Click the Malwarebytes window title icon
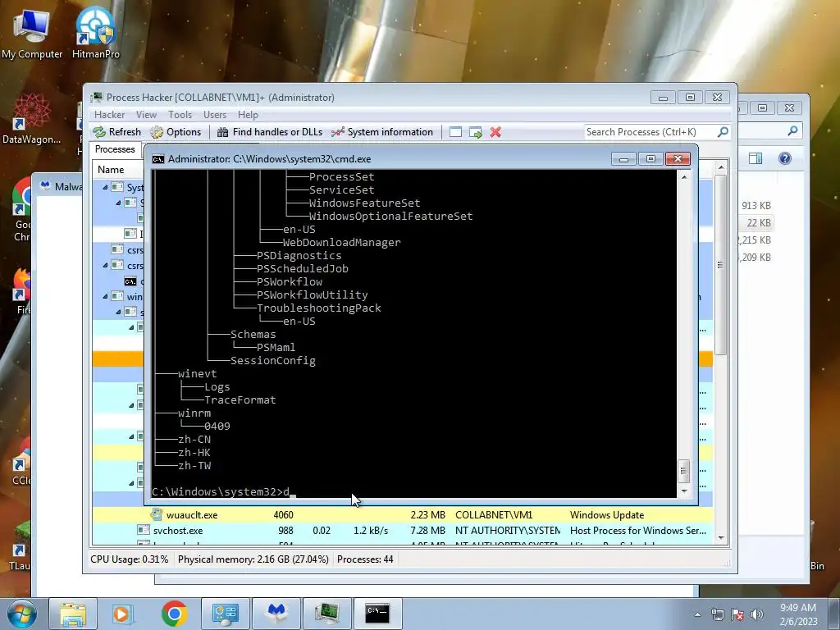Screen dimensions: 840x630 [46, 186]
